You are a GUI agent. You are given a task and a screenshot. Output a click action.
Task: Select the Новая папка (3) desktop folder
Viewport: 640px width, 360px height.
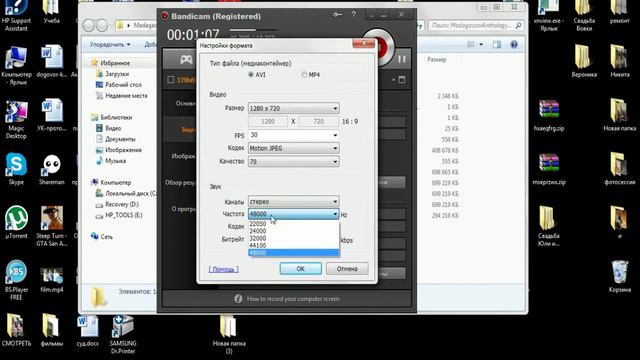tap(229, 334)
